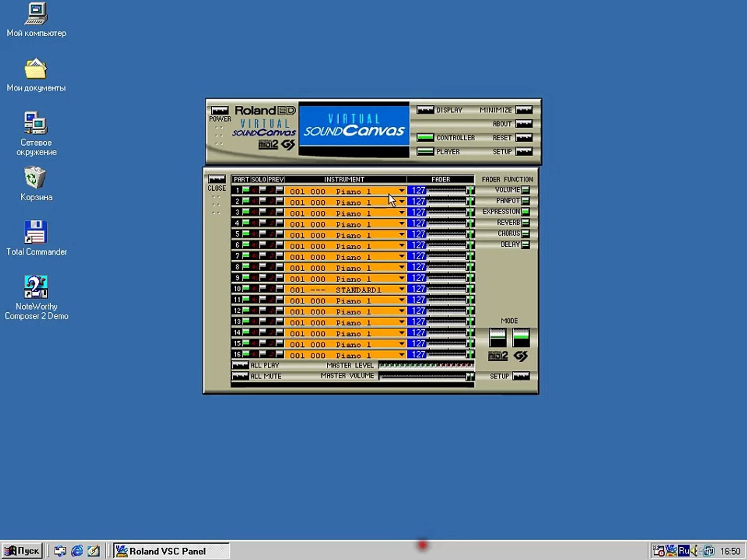Select EXPRESSION fader function
Viewport: 747px width, 560px height.
pos(525,212)
